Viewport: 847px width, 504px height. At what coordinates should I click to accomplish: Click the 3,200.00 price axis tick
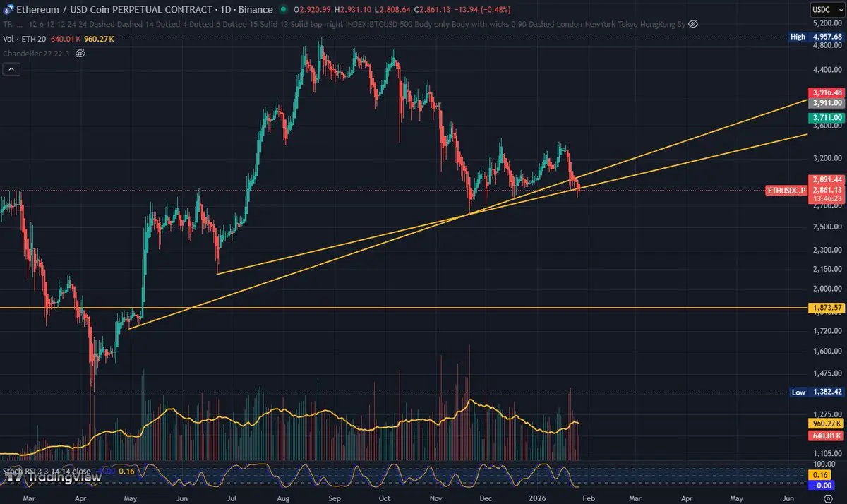pos(826,157)
